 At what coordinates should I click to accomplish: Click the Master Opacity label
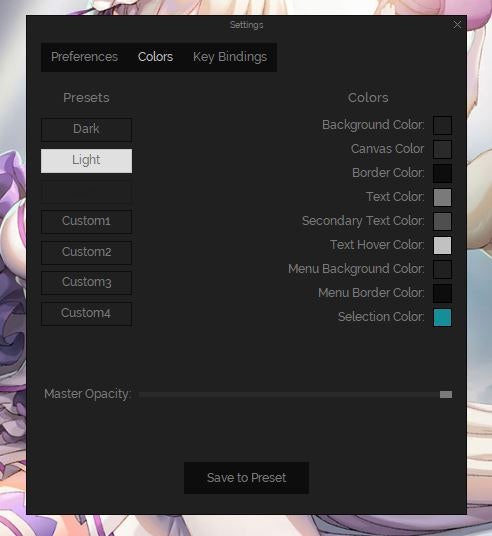click(x=88, y=394)
